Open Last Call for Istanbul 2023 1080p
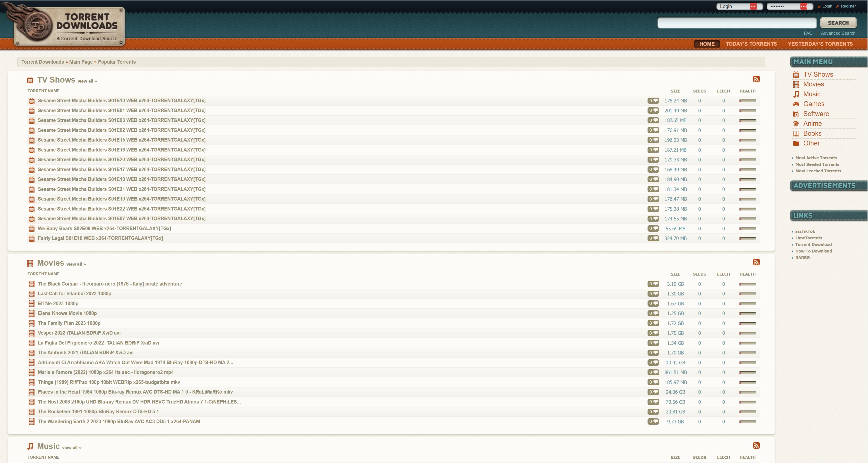Viewport: 868px width, 463px height. click(75, 294)
